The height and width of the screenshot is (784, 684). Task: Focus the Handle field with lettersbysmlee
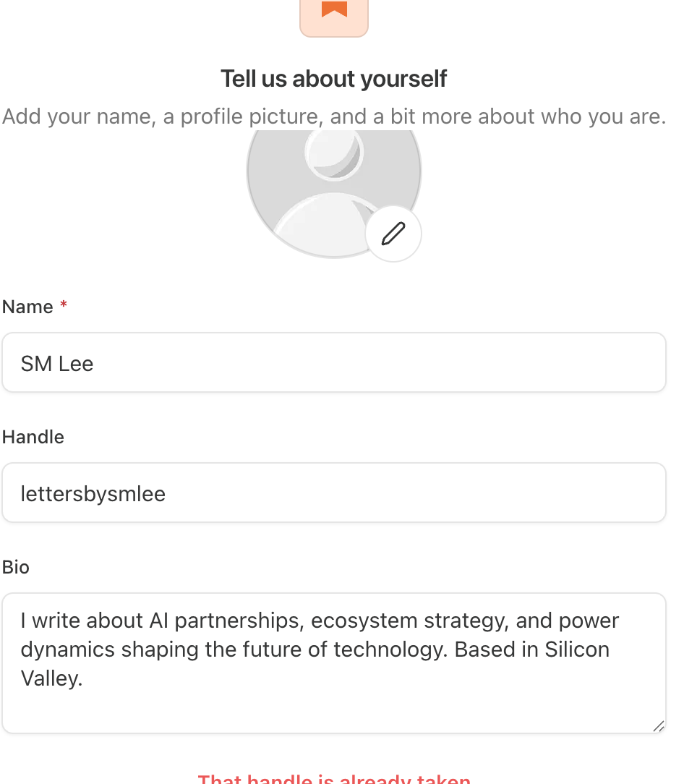click(x=334, y=493)
